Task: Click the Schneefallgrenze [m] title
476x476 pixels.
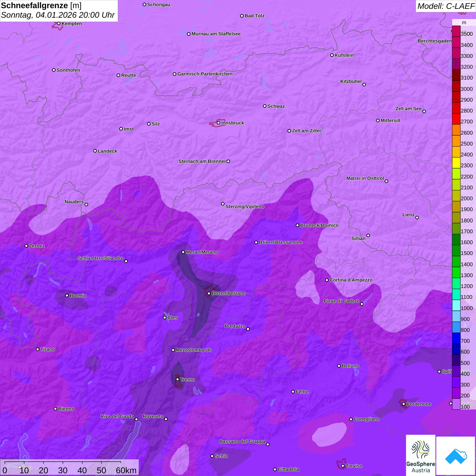Action: pyautogui.click(x=41, y=6)
